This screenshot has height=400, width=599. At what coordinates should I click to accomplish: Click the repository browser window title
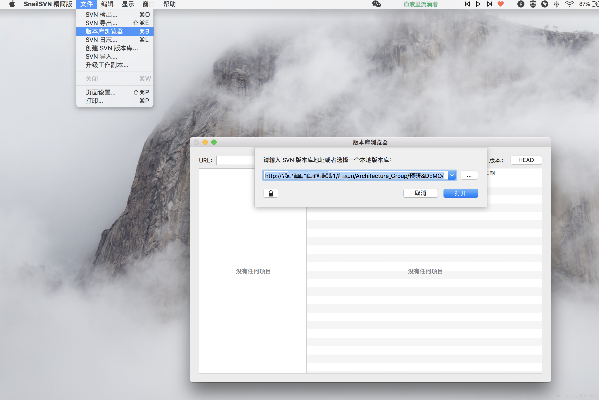click(370, 142)
